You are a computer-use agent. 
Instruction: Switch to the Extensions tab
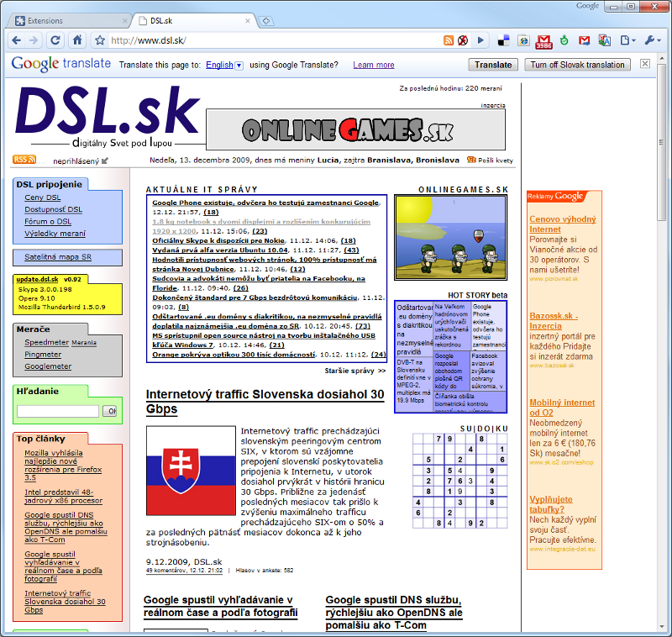pyautogui.click(x=71, y=20)
